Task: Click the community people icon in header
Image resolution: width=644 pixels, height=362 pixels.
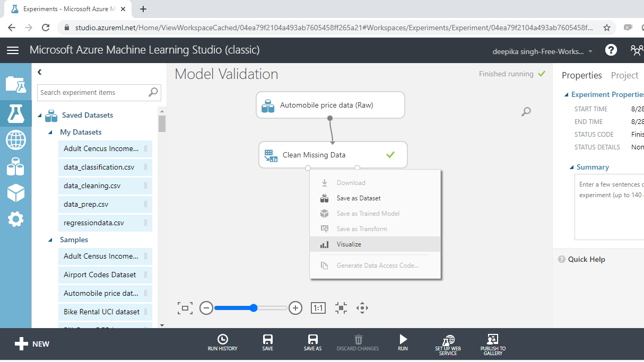Action: click(x=637, y=50)
